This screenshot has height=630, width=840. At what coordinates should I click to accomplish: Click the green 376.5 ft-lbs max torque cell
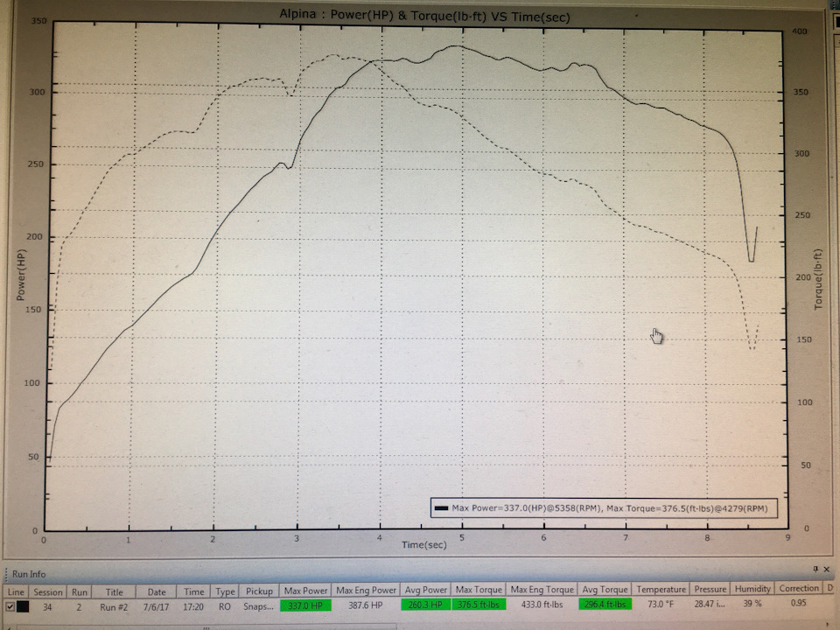tap(479, 605)
